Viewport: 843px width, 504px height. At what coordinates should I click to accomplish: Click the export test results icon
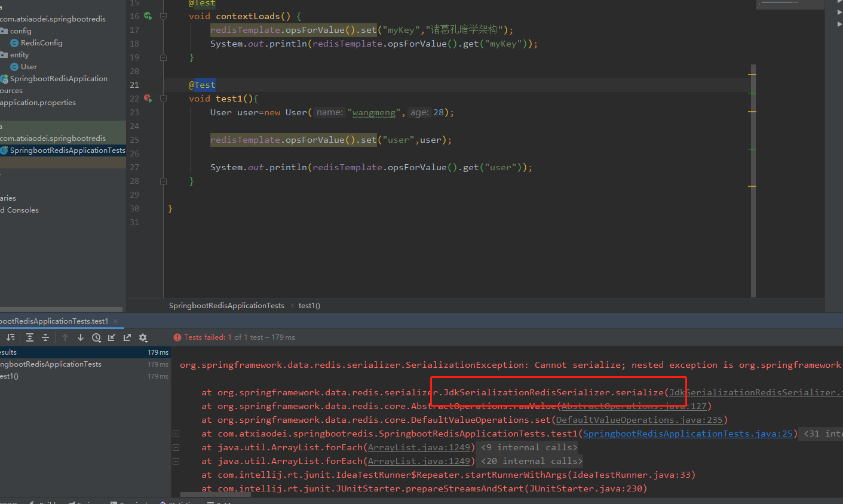pos(127,337)
